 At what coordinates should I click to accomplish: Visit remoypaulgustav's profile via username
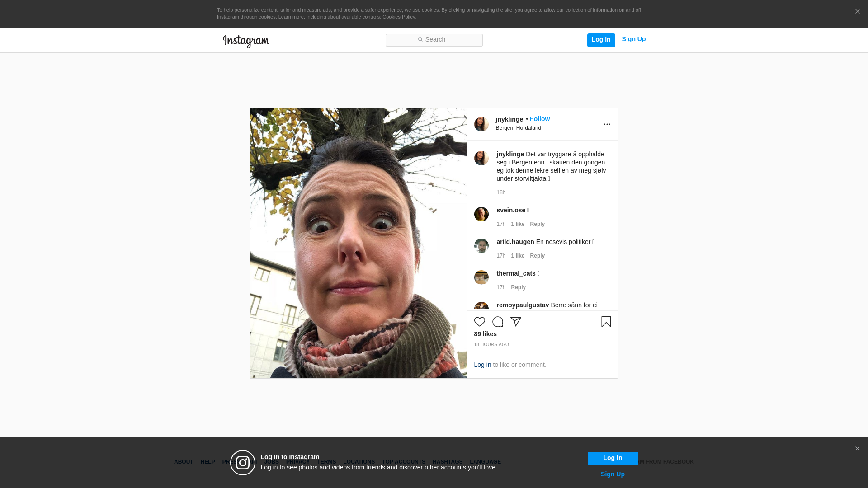(x=523, y=305)
